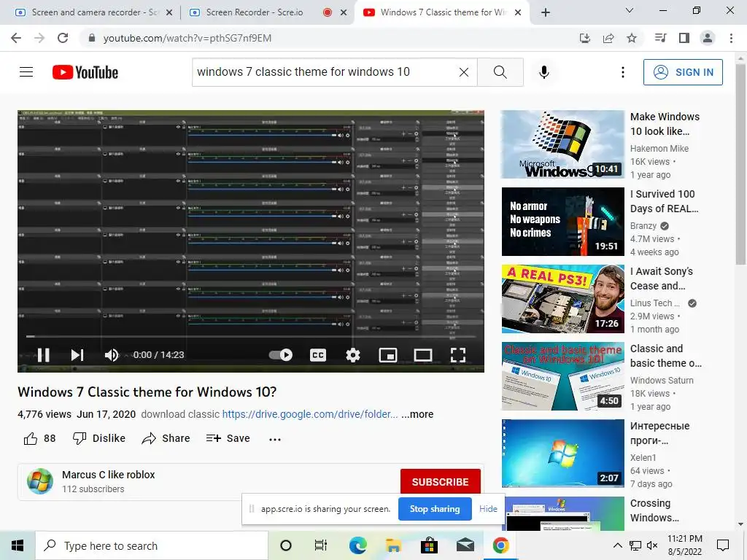Go to the YouTube home logo
The image size is (747, 560).
tap(85, 72)
